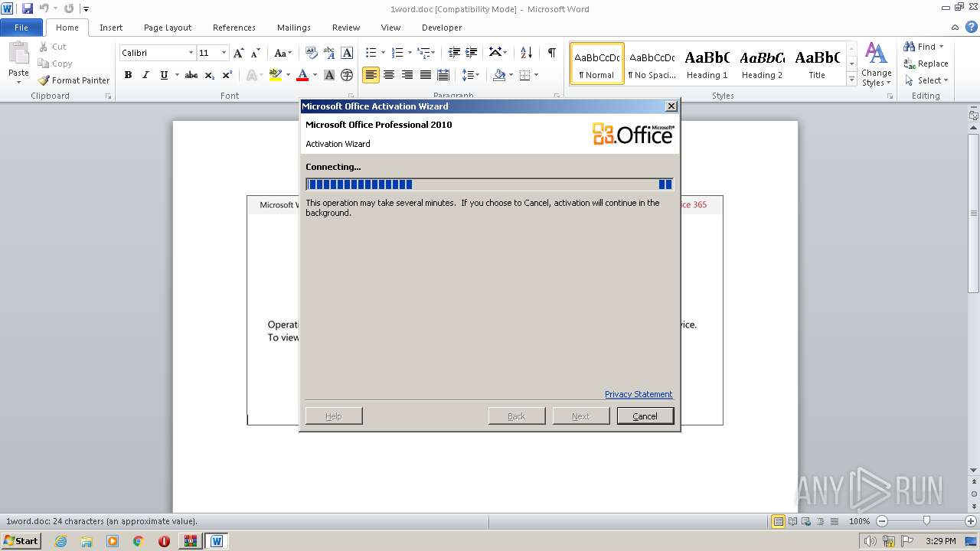Viewport: 980px width, 551px height.
Task: Open the Change Styles menu
Action: point(877,64)
